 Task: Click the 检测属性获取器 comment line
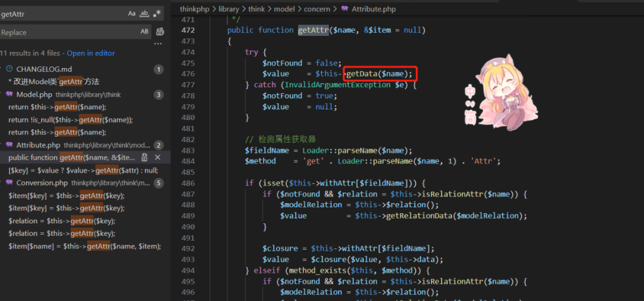pos(280,139)
